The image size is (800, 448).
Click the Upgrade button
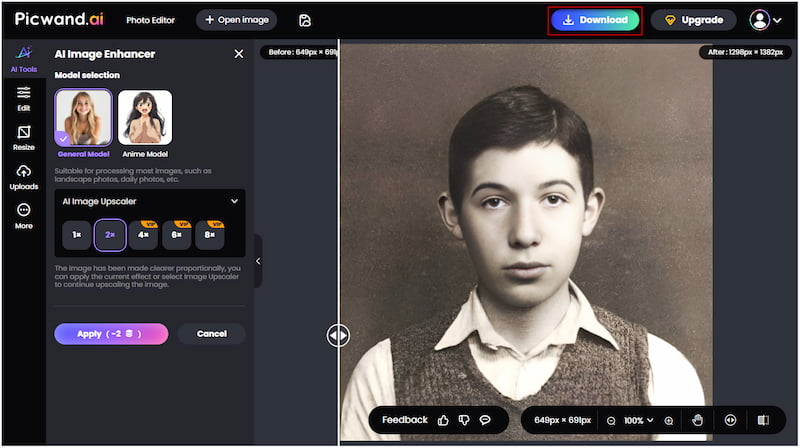click(694, 20)
